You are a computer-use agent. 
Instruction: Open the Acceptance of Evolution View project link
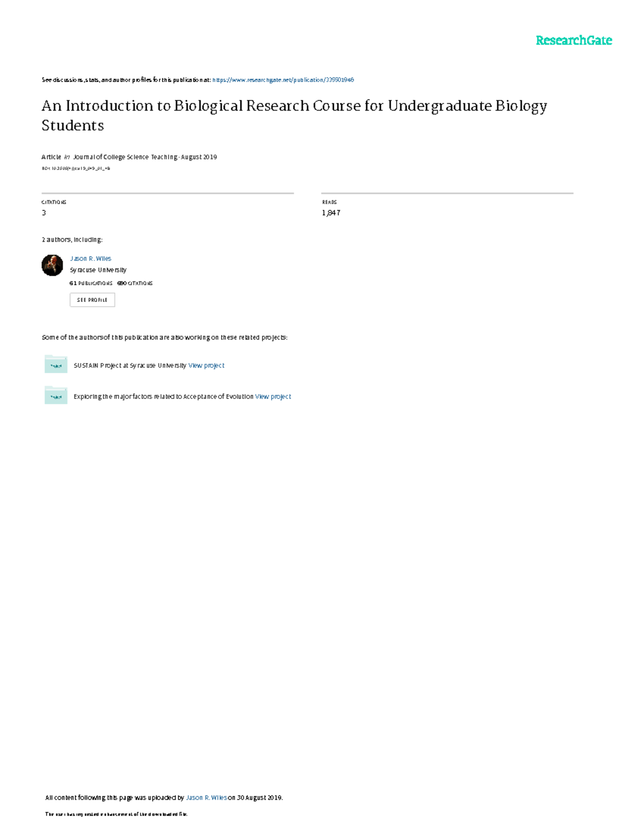tap(273, 396)
